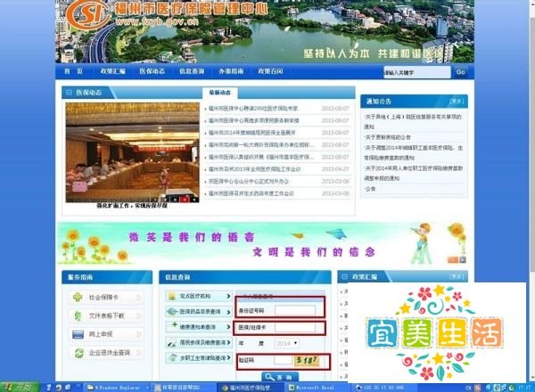Open the 办事指南 nav menu item

(x=231, y=71)
